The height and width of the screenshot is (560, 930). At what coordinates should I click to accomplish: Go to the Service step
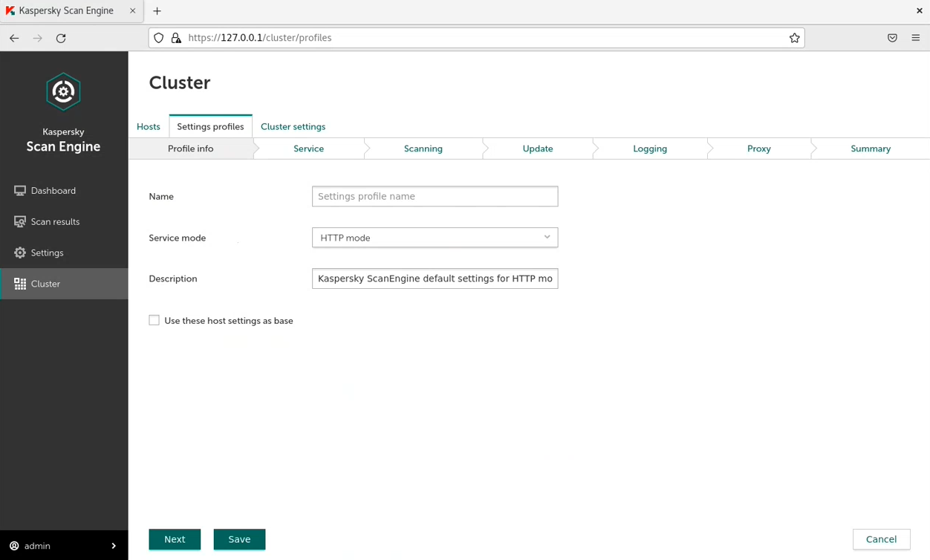coord(308,149)
